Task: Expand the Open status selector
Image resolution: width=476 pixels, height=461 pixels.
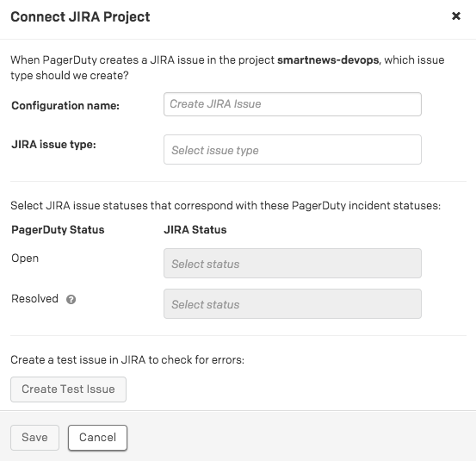Action: coord(293,263)
